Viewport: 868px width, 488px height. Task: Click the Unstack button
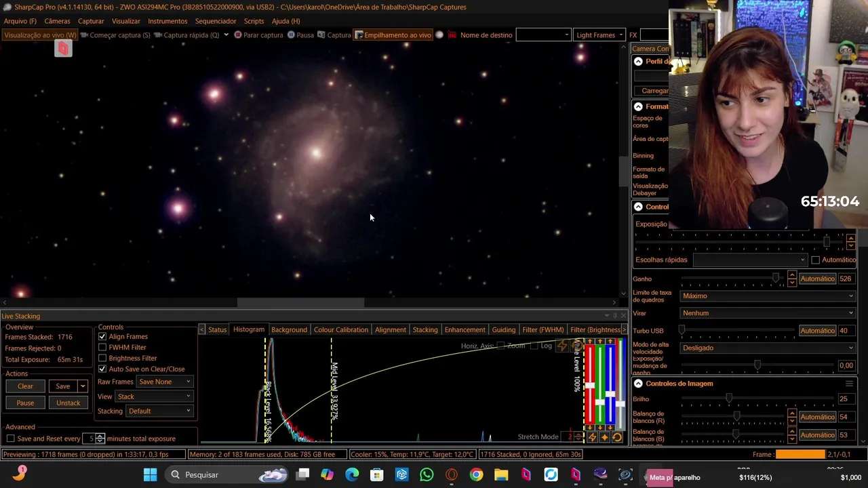coord(68,403)
